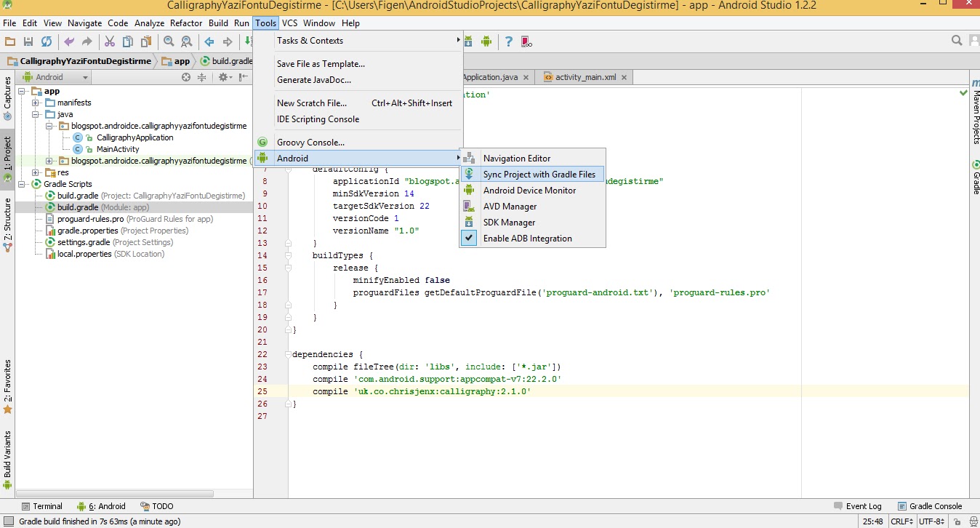Open project panel settings gear

(x=224, y=77)
